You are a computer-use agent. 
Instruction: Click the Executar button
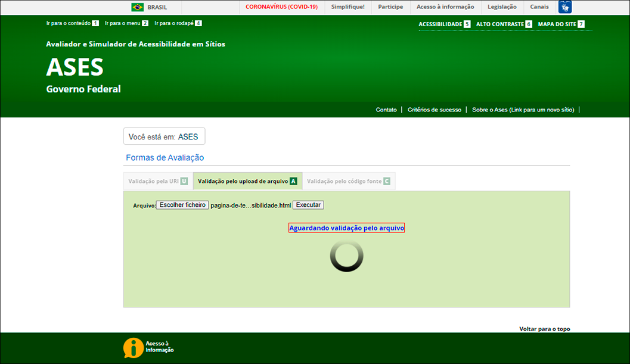coord(308,205)
